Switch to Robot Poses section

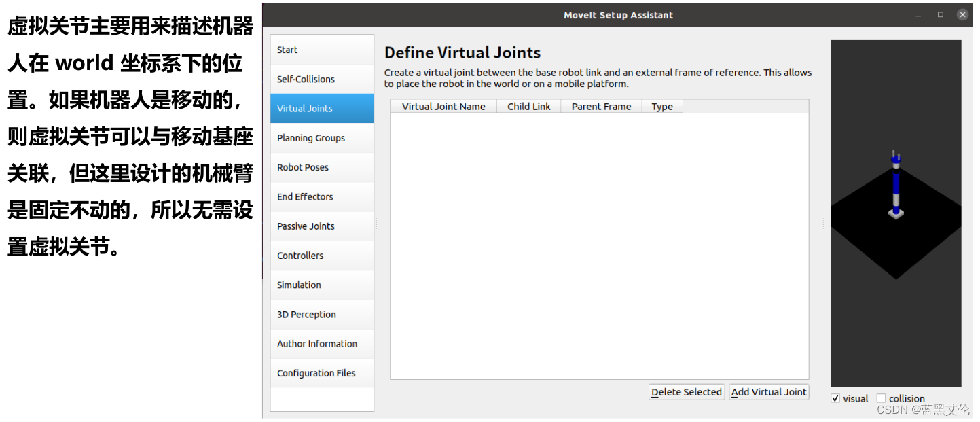click(x=322, y=167)
